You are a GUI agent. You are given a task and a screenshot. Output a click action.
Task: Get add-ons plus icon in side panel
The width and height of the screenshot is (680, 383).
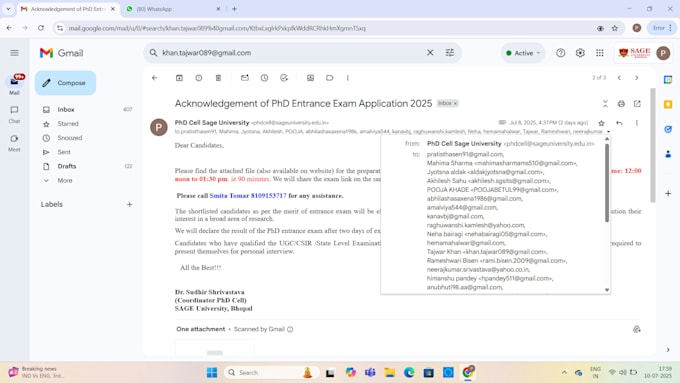click(668, 193)
